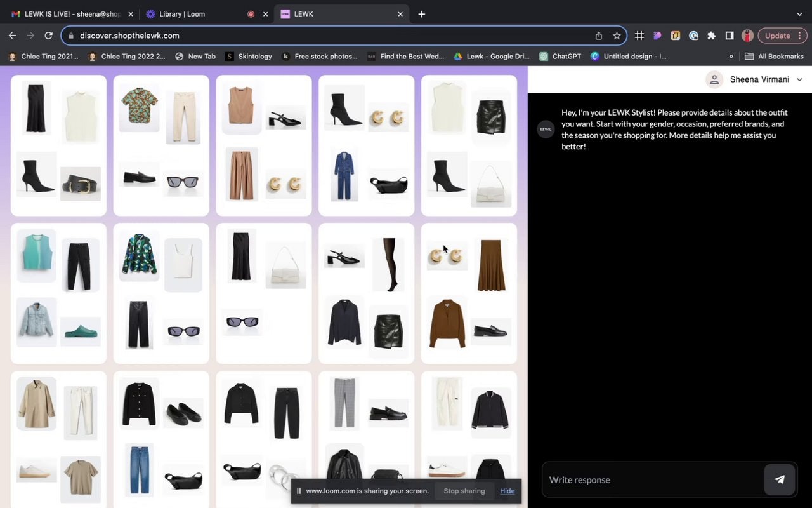The image size is (812, 508).
Task: Click the share icon in the address bar
Action: pyautogui.click(x=598, y=36)
